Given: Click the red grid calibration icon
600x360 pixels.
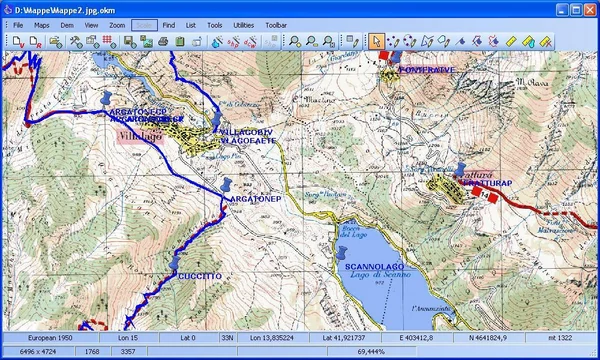Looking at the screenshot, I should (109, 41).
